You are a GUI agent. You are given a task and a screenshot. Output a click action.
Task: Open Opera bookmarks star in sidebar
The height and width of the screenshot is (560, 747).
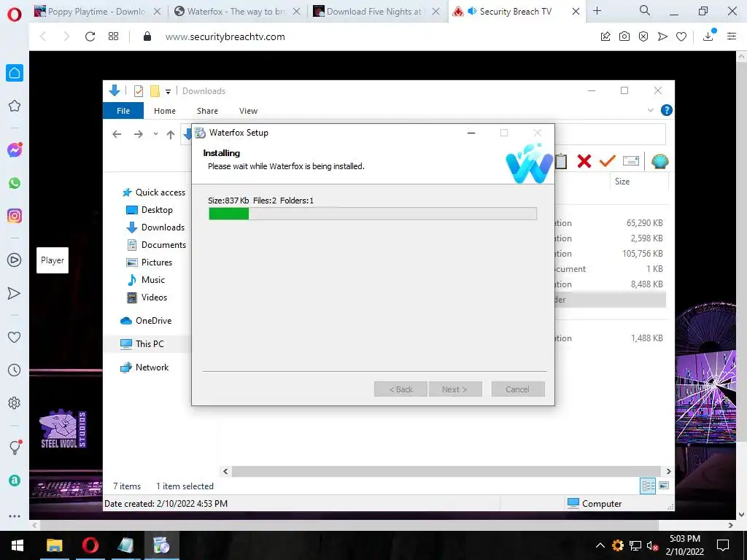15,106
